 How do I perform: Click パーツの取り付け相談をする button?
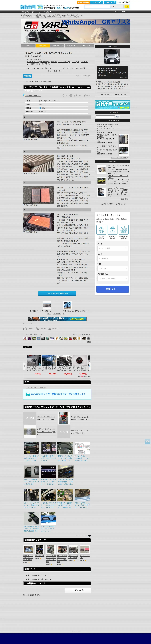tap(57, 293)
